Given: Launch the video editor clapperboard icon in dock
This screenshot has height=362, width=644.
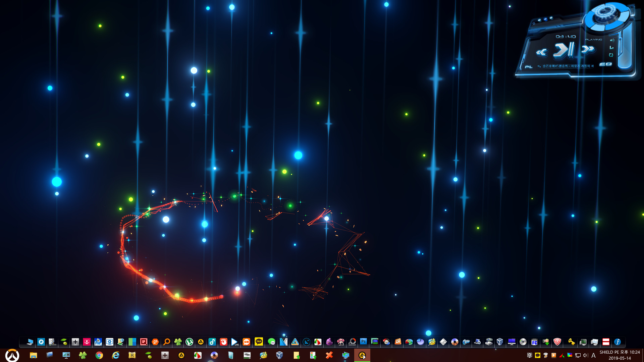Looking at the screenshot, I should click(283, 342).
